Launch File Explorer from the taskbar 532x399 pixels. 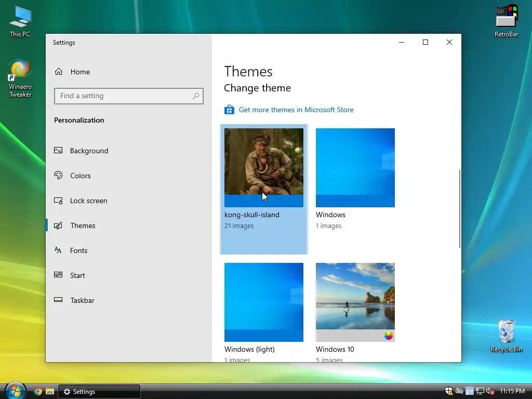click(x=50, y=392)
